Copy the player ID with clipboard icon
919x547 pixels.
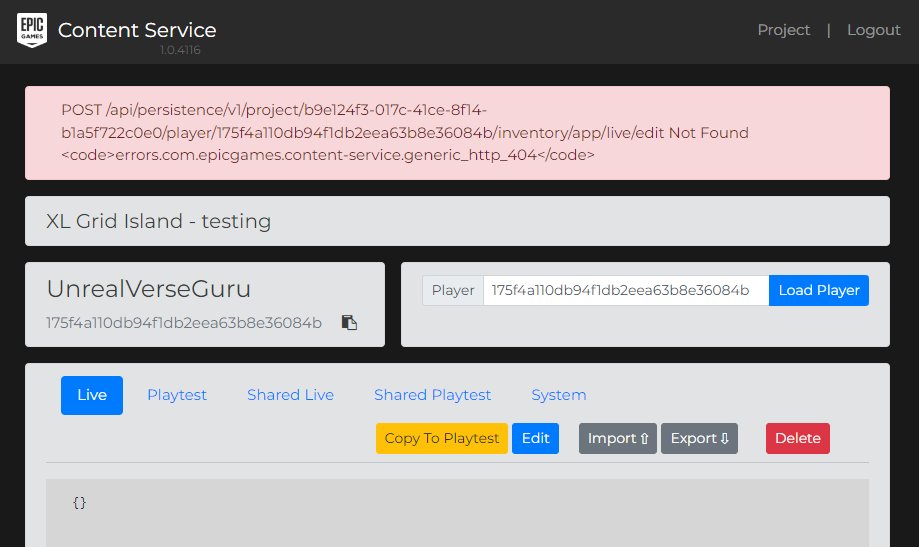point(349,322)
